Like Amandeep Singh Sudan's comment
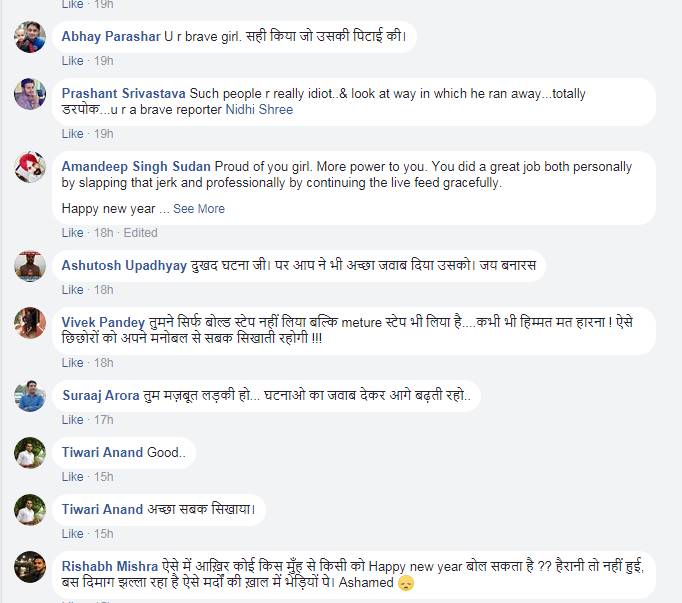 [x=72, y=233]
